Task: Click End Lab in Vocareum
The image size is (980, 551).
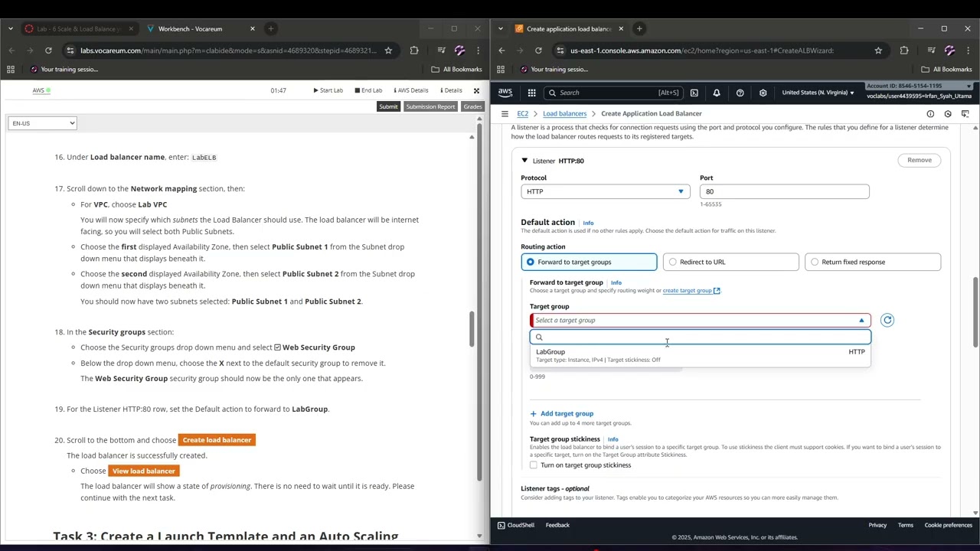Action: tap(368, 90)
